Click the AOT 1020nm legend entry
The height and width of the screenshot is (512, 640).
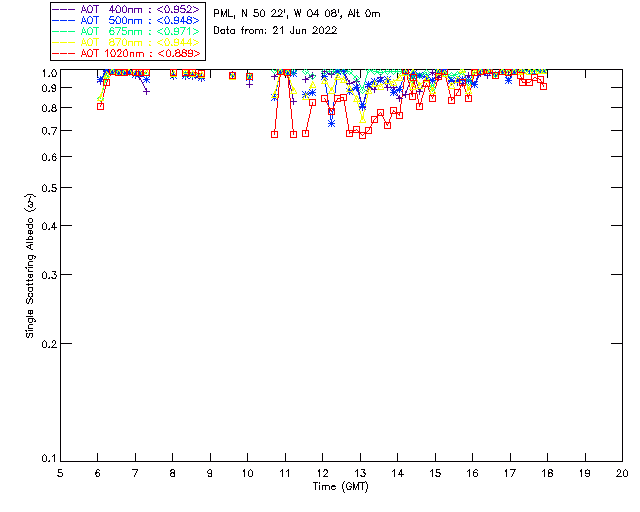click(x=126, y=53)
